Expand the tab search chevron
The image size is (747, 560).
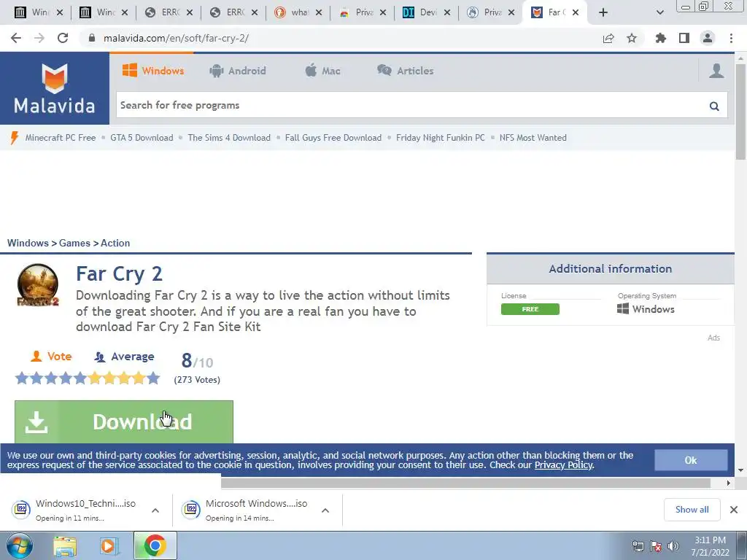coord(659,12)
